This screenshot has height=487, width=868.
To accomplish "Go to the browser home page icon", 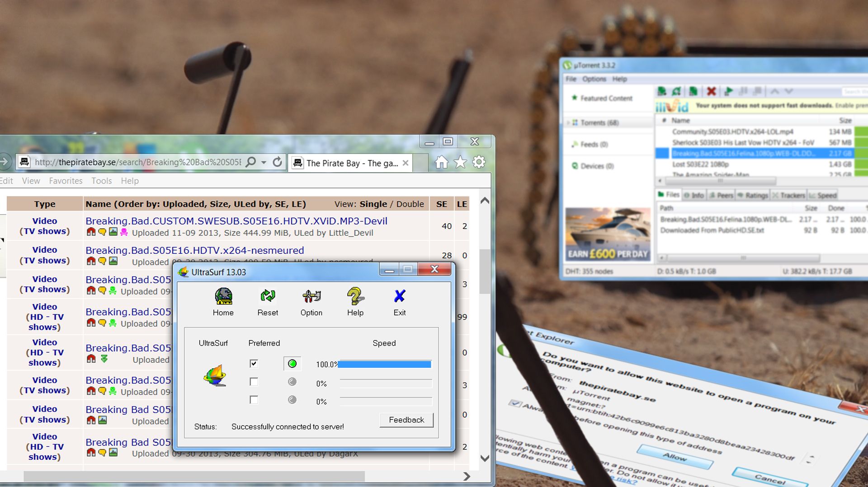I will click(x=441, y=162).
